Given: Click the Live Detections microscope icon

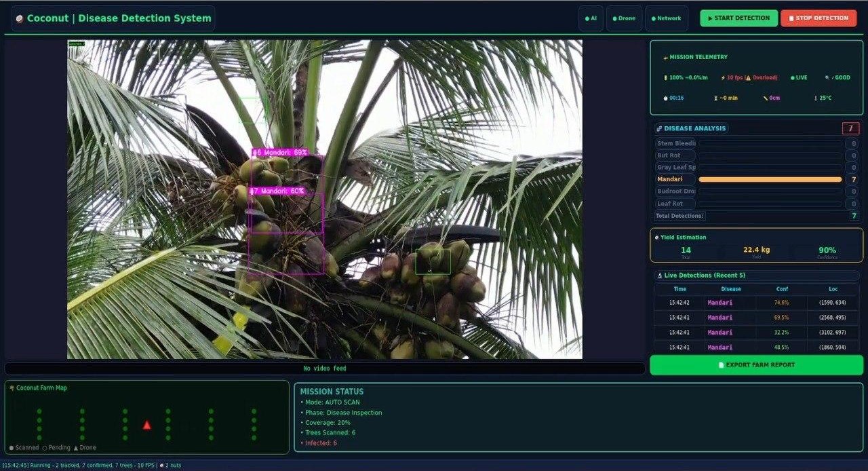Looking at the screenshot, I should [660, 276].
